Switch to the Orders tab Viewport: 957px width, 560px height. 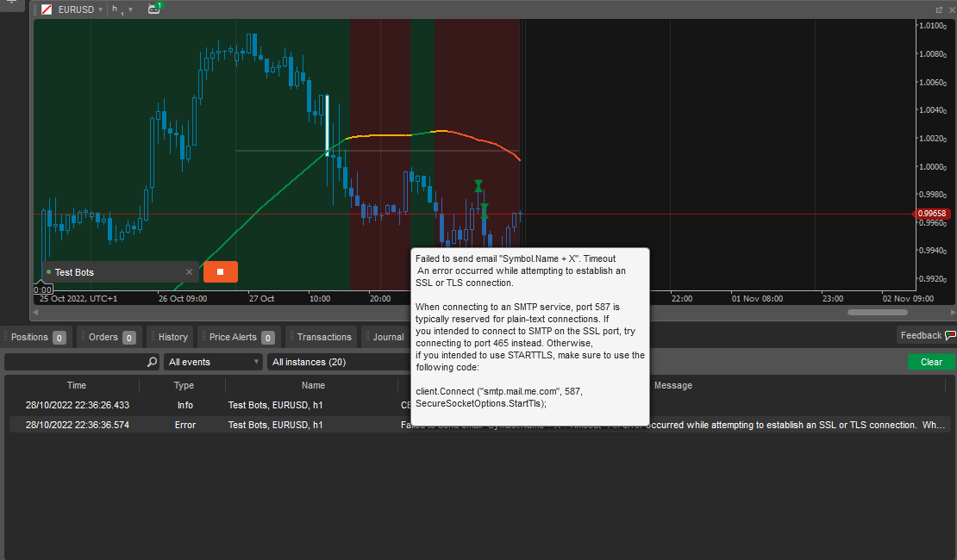110,337
